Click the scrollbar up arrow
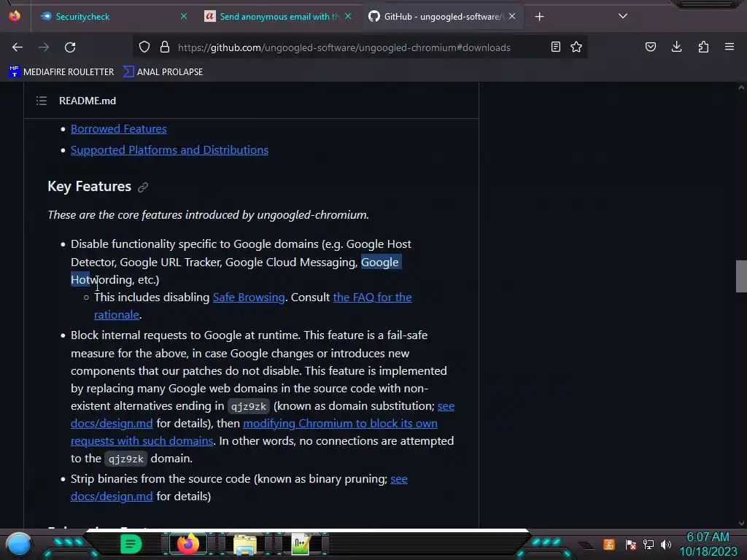Viewport: 747px width, 560px height. click(741, 87)
